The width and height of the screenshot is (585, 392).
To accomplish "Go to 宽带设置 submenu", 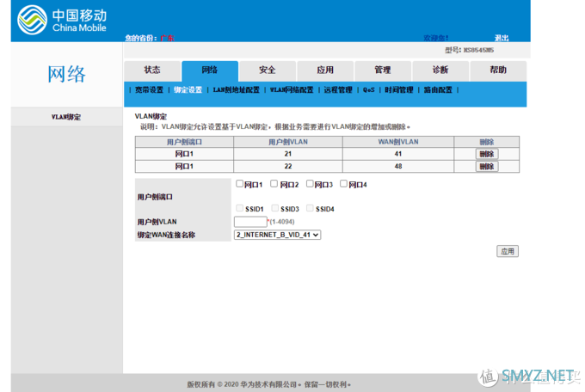I will tap(149, 90).
